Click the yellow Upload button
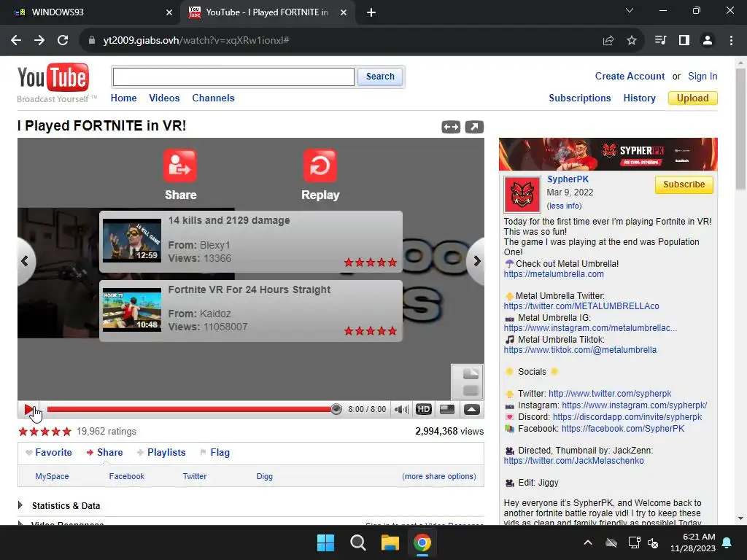The width and height of the screenshot is (747, 560). [x=693, y=98]
